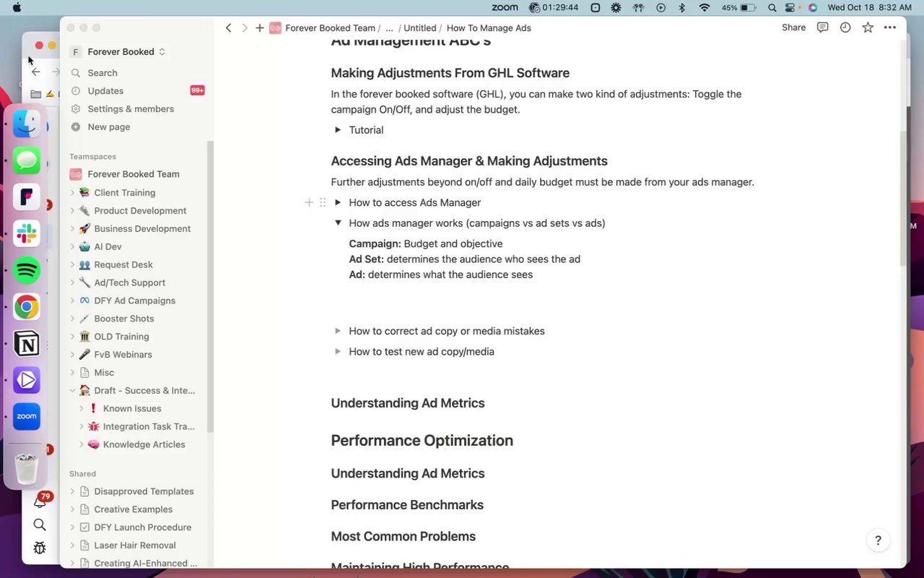This screenshot has height=578, width=924.
Task: Click the Notion icon in the dock
Action: pos(27,344)
